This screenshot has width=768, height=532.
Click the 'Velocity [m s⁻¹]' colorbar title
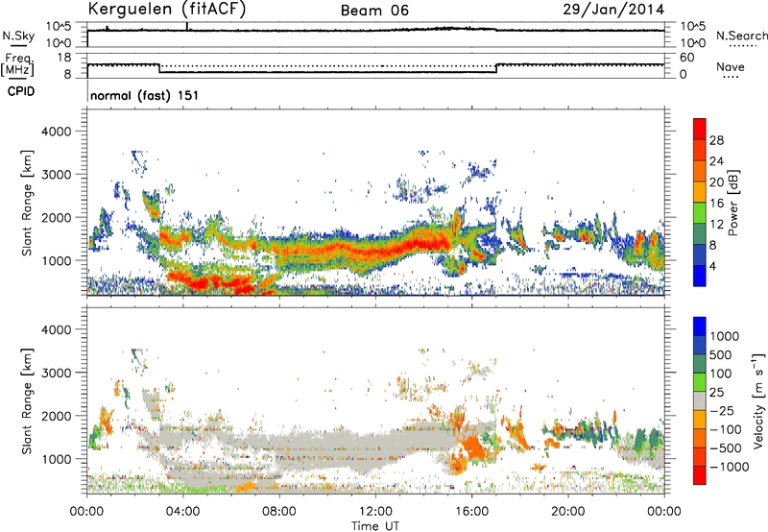(758, 400)
